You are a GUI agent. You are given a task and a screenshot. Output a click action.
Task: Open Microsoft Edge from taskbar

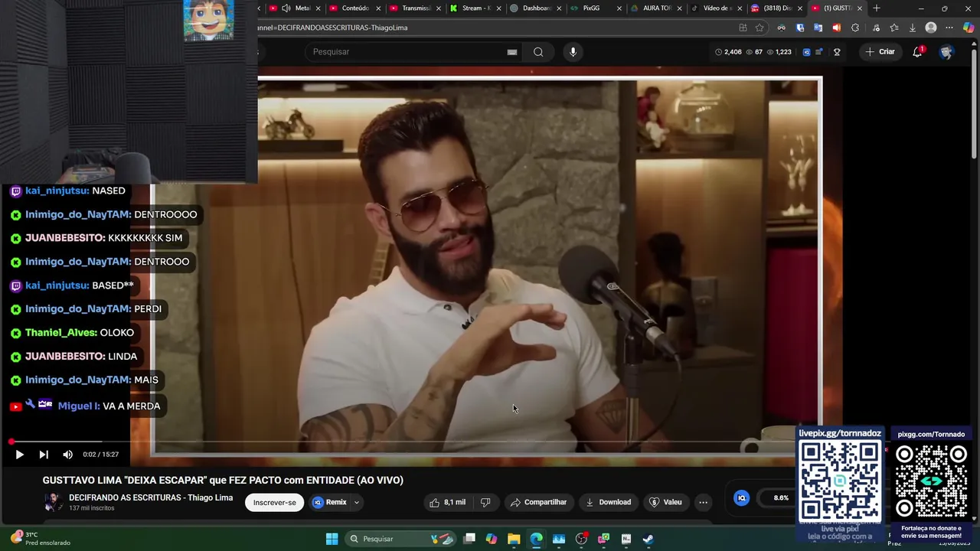tap(536, 539)
